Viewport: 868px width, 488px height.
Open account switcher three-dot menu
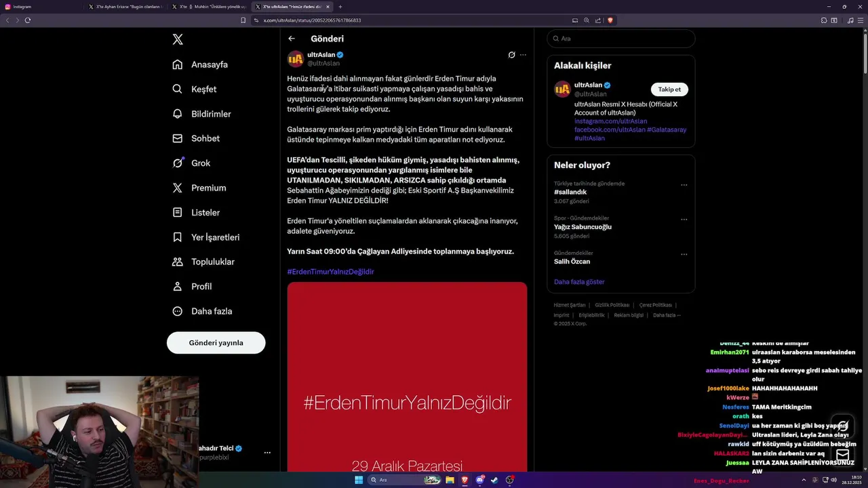(x=267, y=452)
